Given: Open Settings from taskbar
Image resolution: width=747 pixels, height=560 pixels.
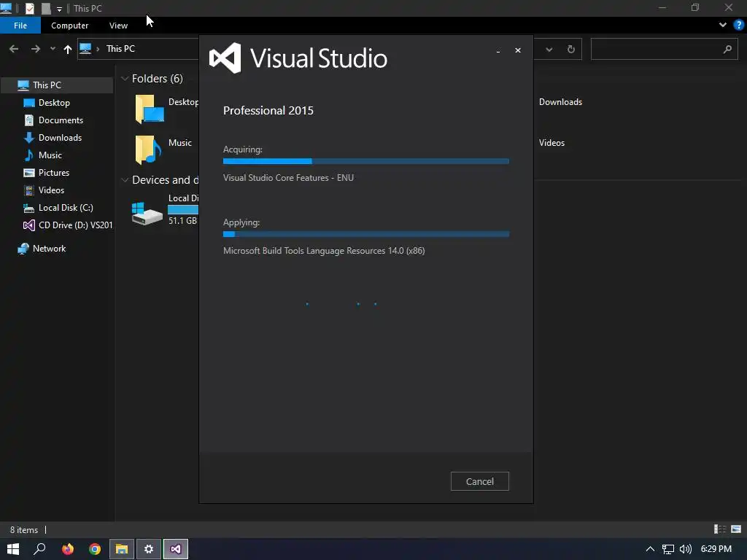Looking at the screenshot, I should tap(149, 549).
